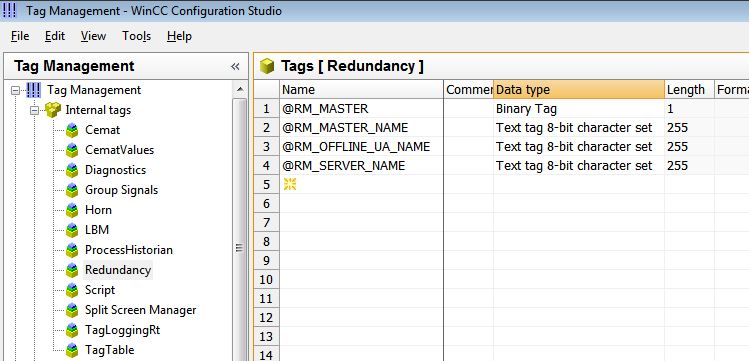Select the @RM_OFFLINE_UA_NAME tag name cell
This screenshot has height=361, width=749.
click(x=362, y=147)
